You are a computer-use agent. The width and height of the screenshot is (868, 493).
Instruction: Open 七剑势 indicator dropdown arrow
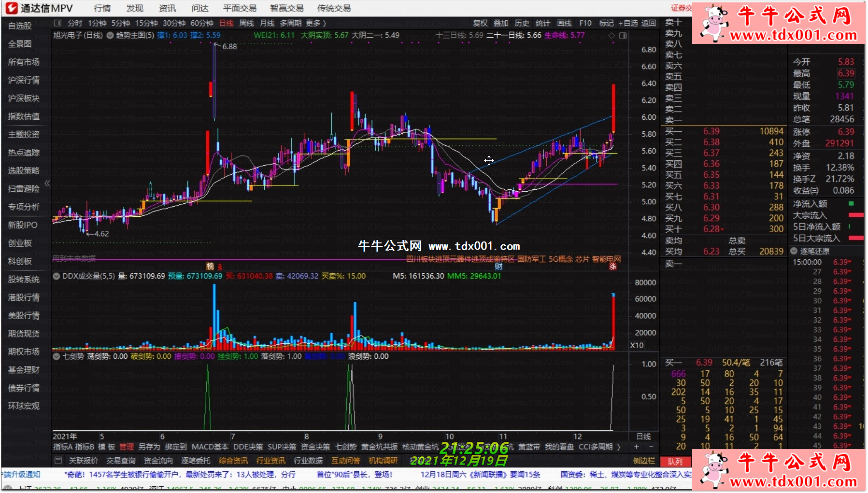point(57,356)
